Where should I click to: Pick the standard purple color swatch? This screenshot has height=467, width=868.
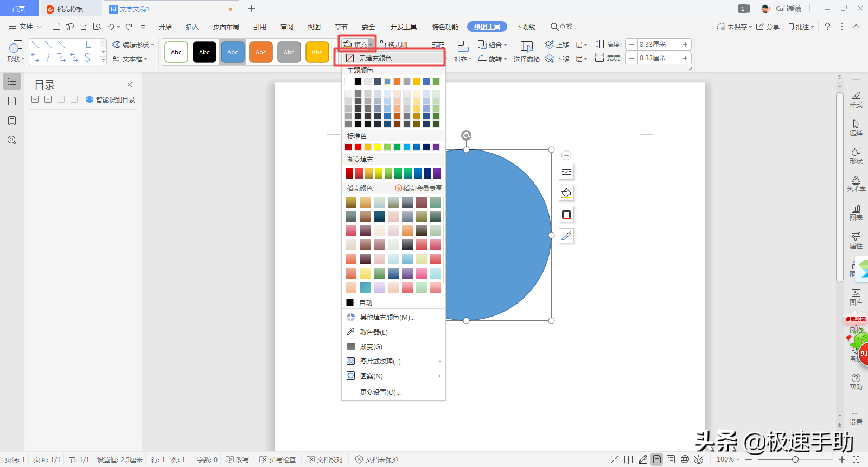[436, 147]
